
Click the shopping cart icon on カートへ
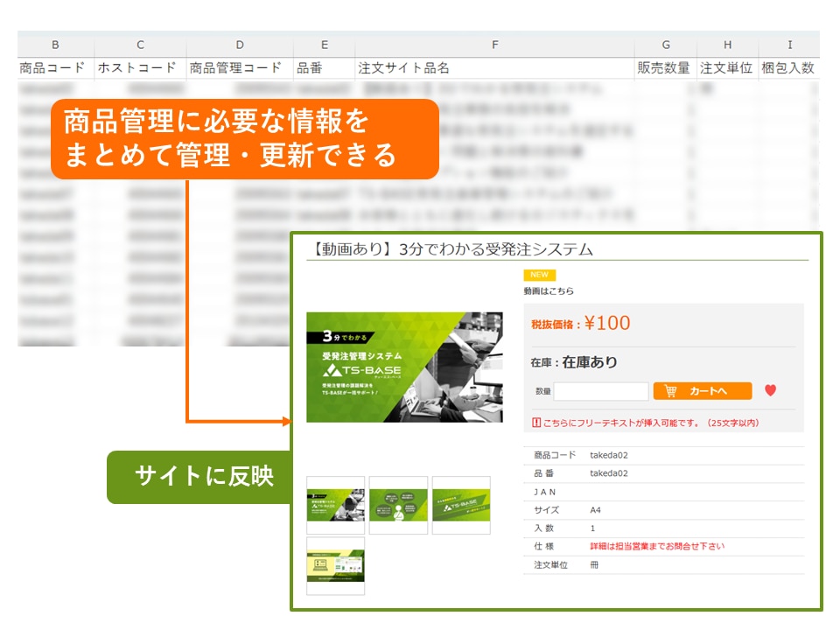671,391
